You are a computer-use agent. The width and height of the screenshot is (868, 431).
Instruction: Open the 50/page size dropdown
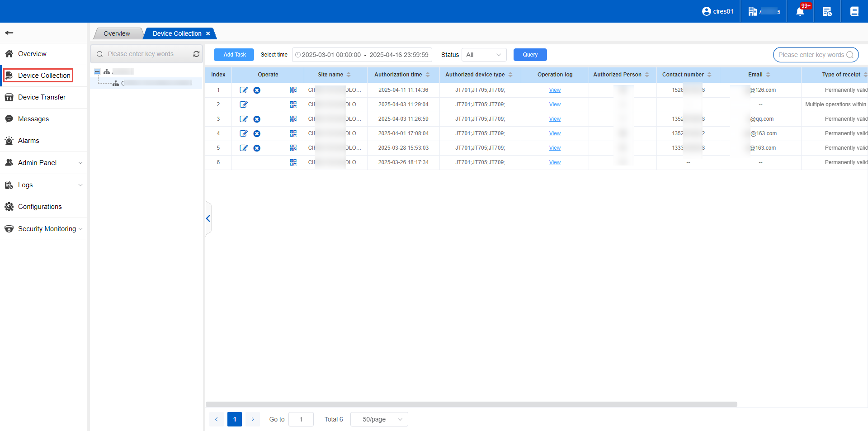coord(379,419)
